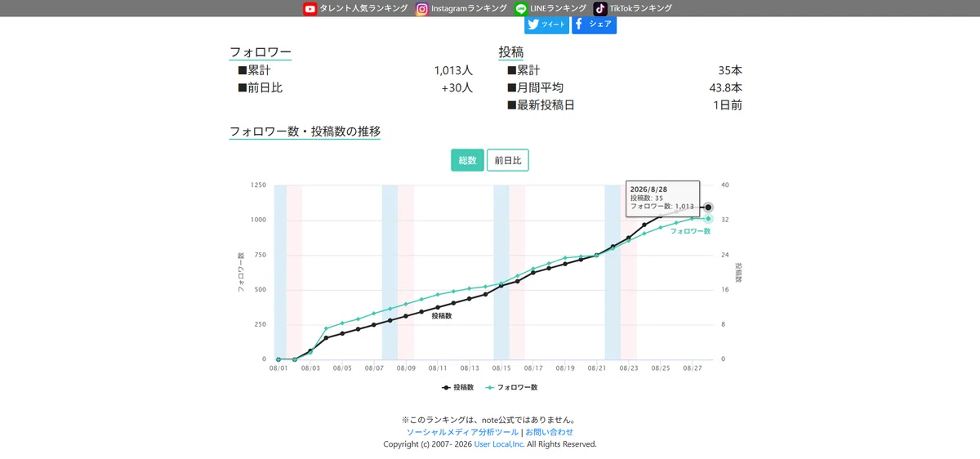Click the YouTube icon in top bar

[310, 8]
